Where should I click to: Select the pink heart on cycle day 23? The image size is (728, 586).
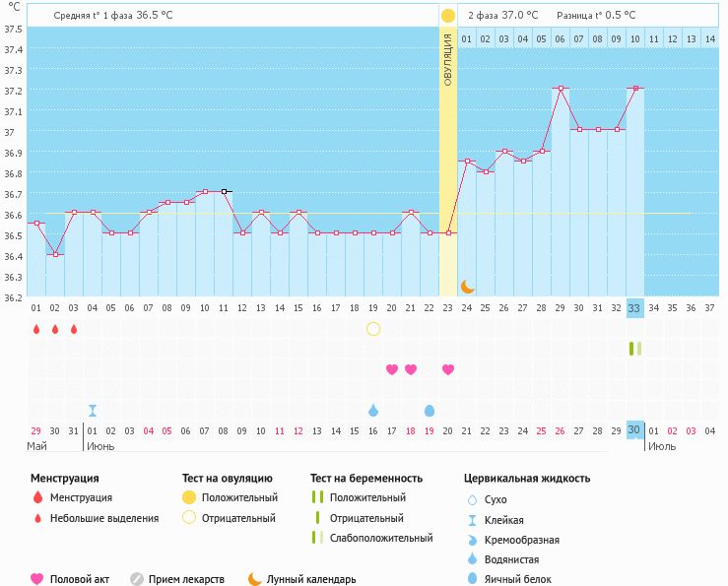448,369
